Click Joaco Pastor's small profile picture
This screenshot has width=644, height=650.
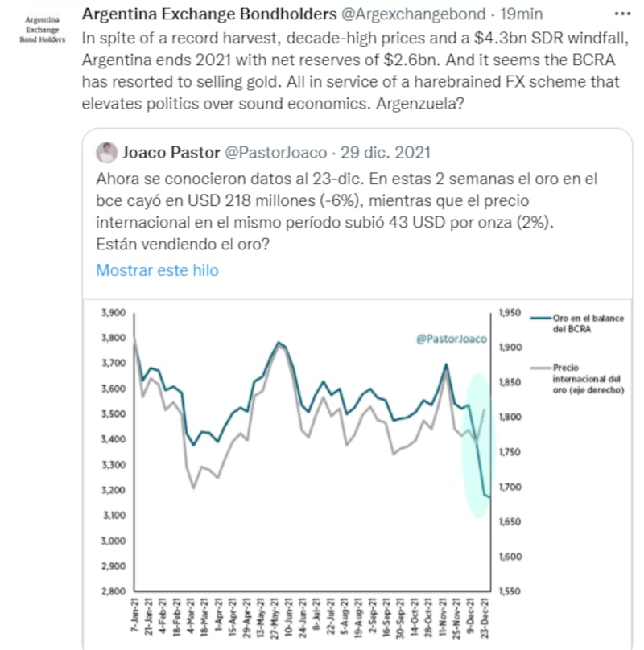[106, 152]
